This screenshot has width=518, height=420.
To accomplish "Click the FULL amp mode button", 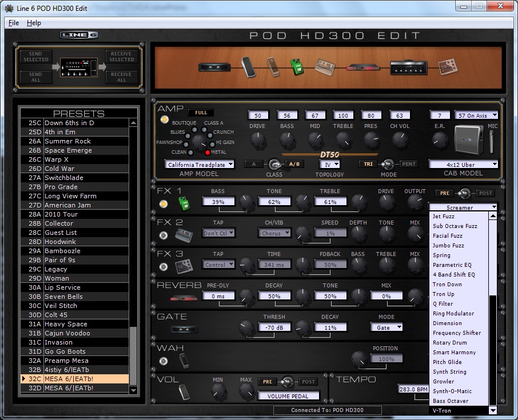I will click(x=201, y=113).
